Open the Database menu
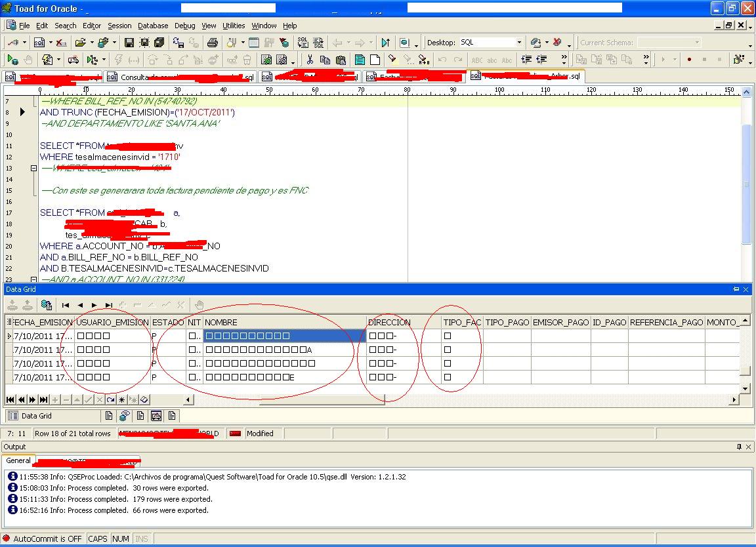756x547 pixels. (x=153, y=26)
